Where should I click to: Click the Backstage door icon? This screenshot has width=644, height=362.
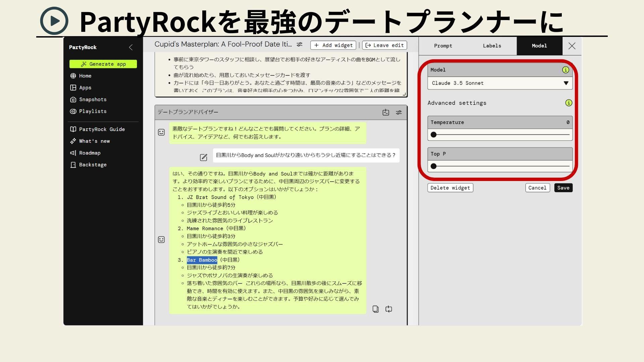[73, 165]
